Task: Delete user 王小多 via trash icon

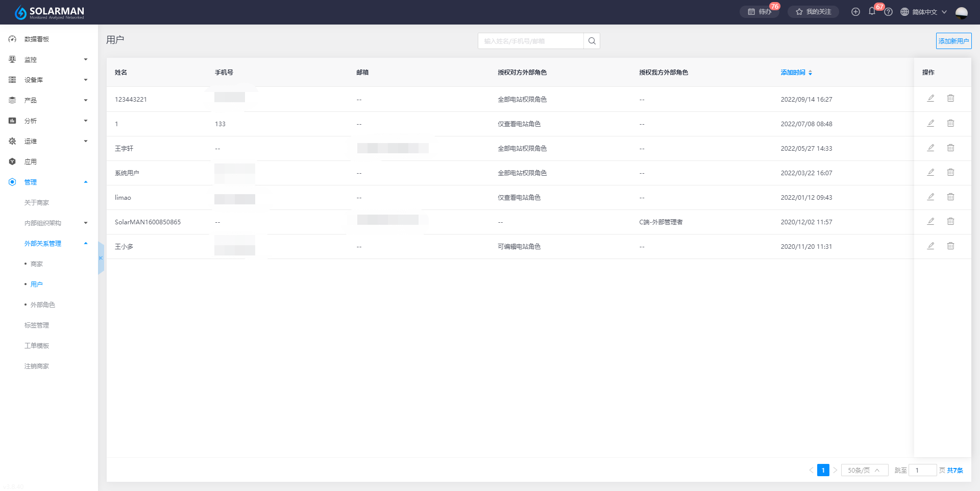Action: pos(950,246)
